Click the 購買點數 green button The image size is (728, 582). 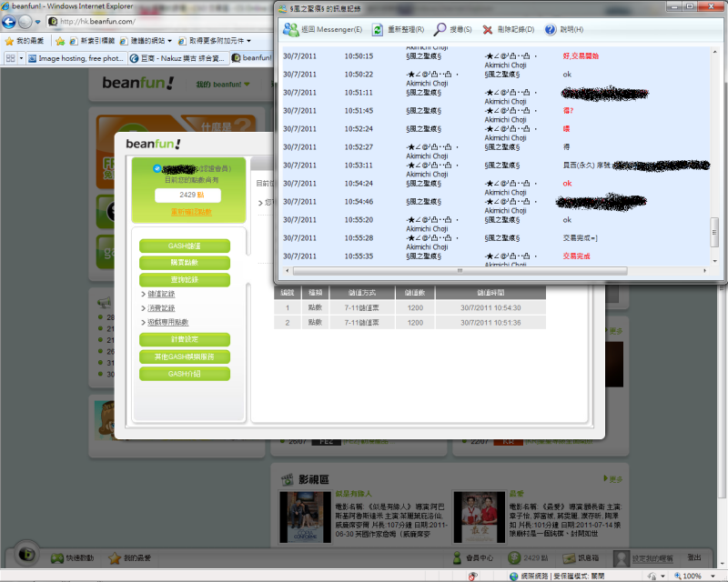[x=185, y=263]
